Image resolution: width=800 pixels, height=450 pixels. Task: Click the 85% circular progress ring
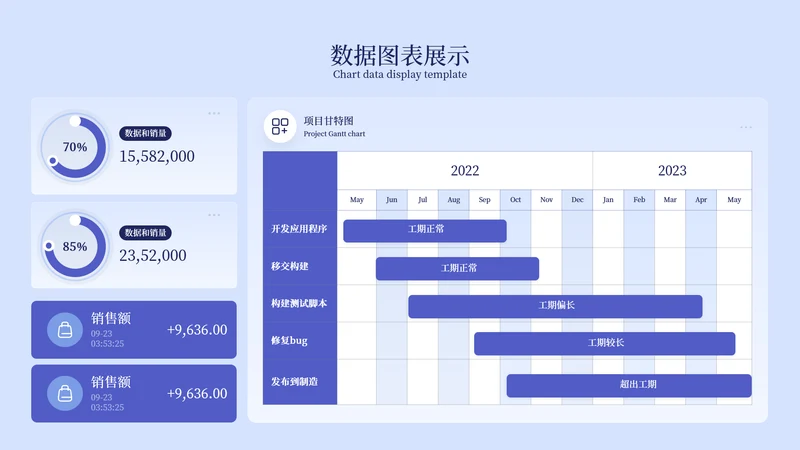(x=75, y=246)
